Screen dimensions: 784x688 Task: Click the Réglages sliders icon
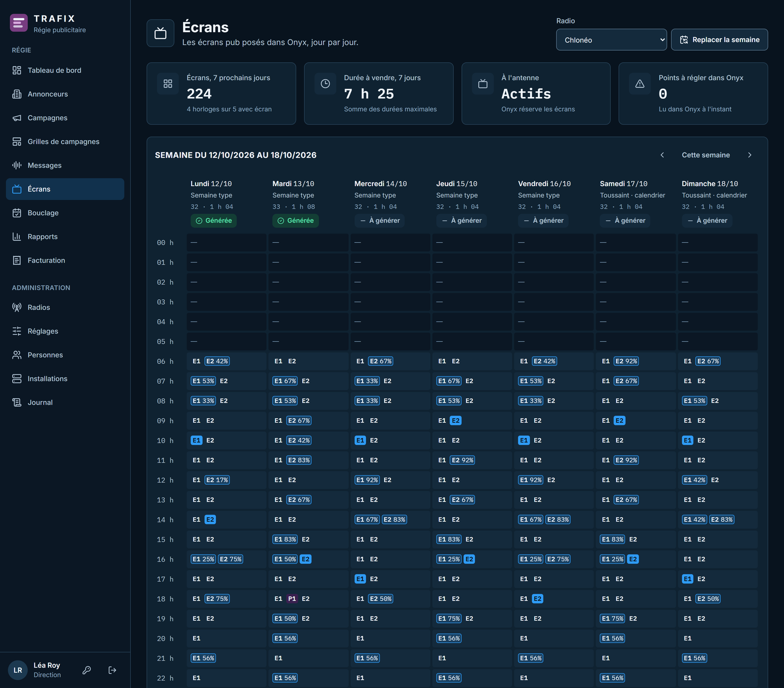[x=17, y=331]
